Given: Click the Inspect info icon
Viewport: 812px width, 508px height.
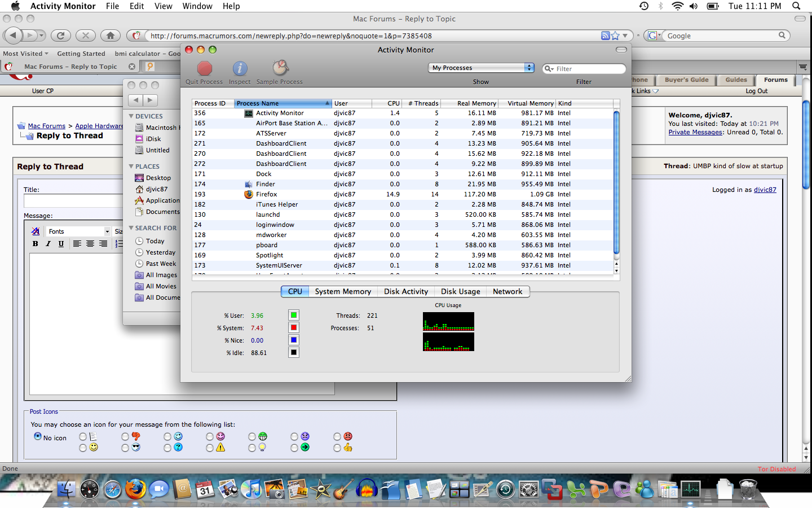Looking at the screenshot, I should [x=240, y=68].
